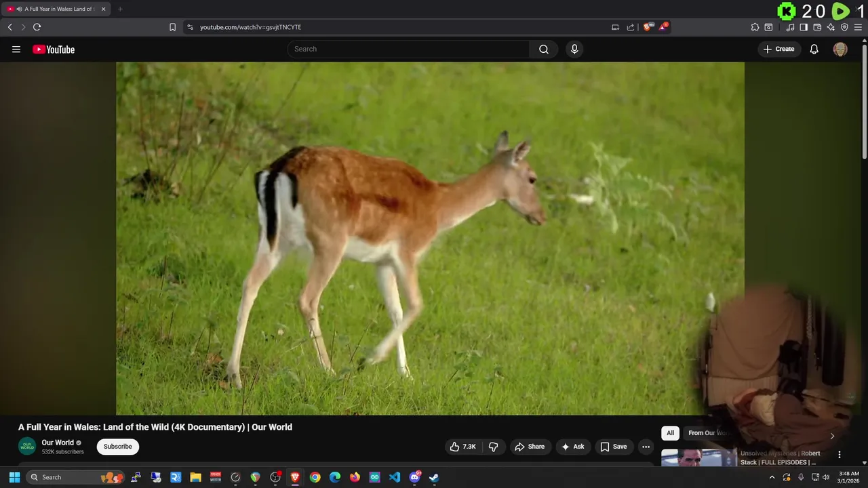
Task: Open Arduino IDE taskbar icon
Action: [374, 477]
